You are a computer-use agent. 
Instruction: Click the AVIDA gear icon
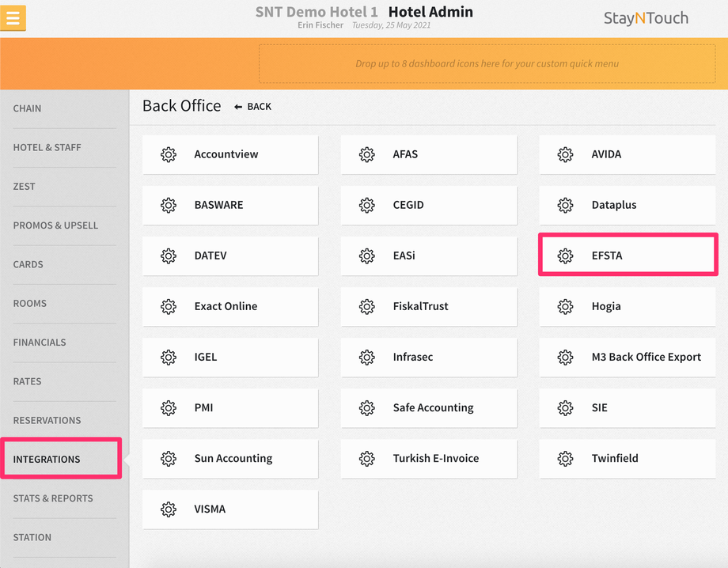point(565,154)
